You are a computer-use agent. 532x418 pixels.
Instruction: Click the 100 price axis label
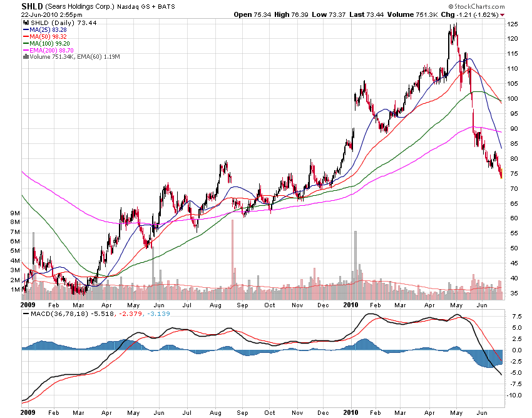pyautogui.click(x=513, y=99)
